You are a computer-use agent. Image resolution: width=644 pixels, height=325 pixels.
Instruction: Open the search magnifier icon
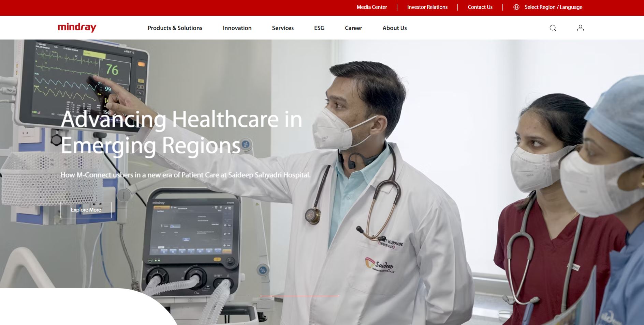click(553, 28)
